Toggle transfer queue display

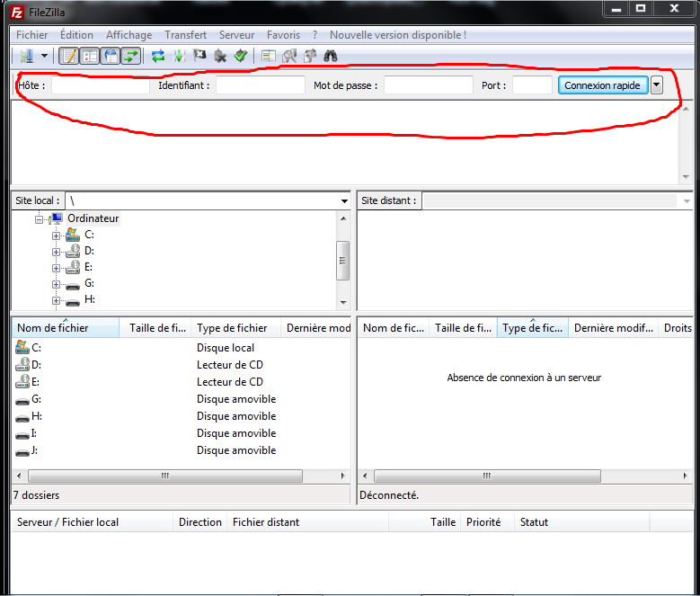[x=131, y=56]
